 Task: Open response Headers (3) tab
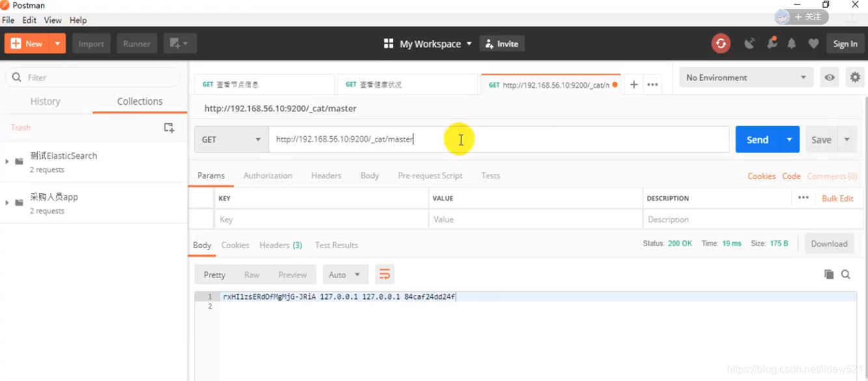click(280, 245)
